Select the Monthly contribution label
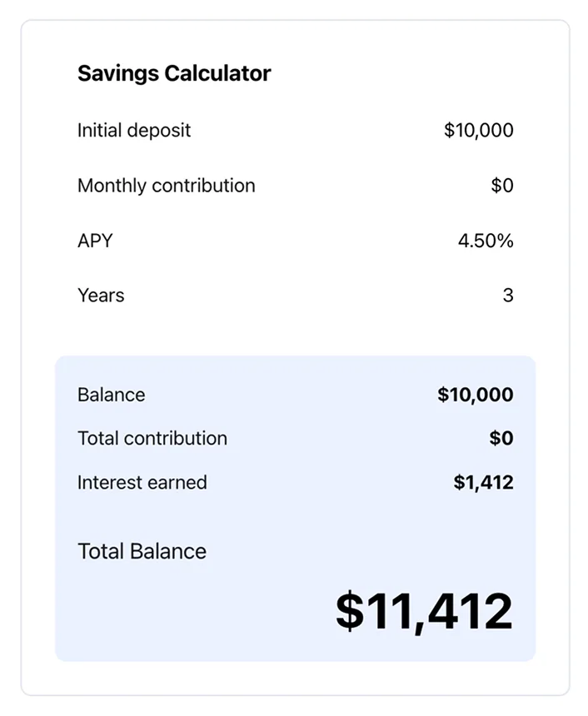Image resolution: width=588 pixels, height=716 pixels. click(x=165, y=185)
